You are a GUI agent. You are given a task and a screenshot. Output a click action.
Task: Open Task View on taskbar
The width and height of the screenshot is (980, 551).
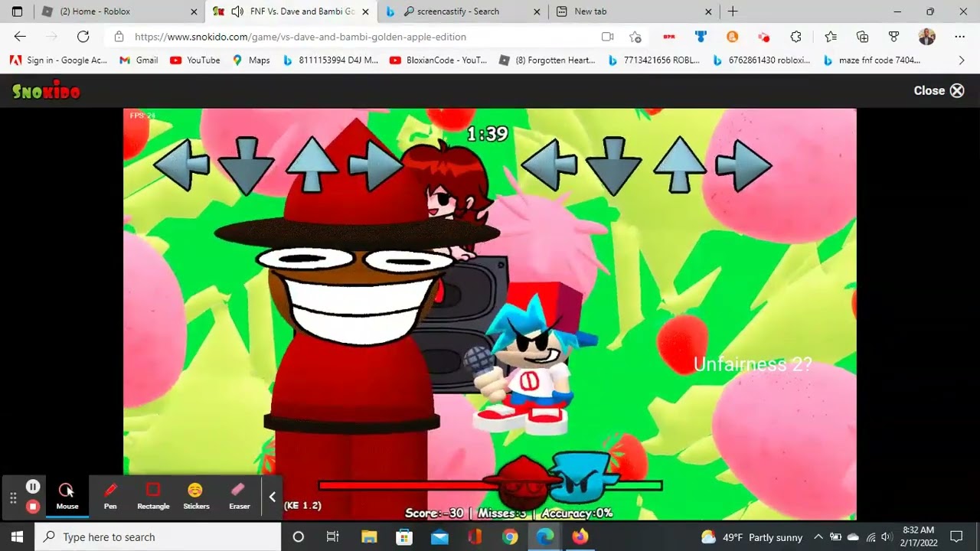click(x=333, y=536)
